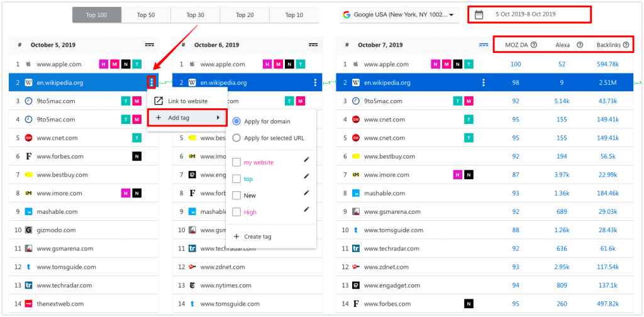
Task: Switch to the Top 30 tab
Action: tap(195, 15)
